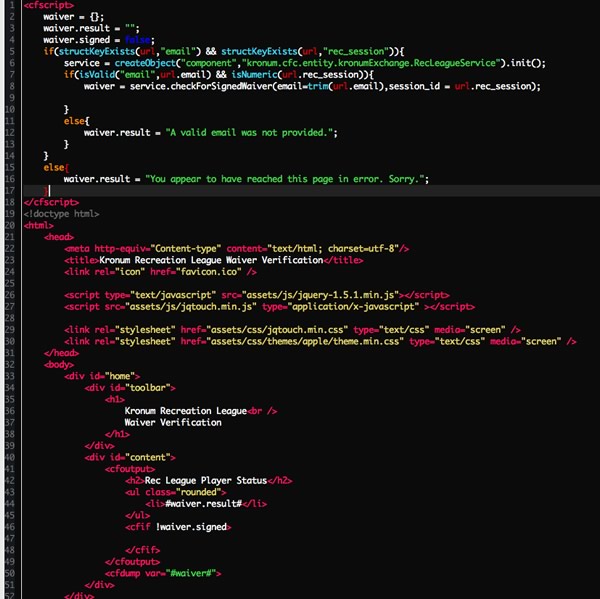Click the jquery-1.5.1.min.js script path

click(x=320, y=295)
